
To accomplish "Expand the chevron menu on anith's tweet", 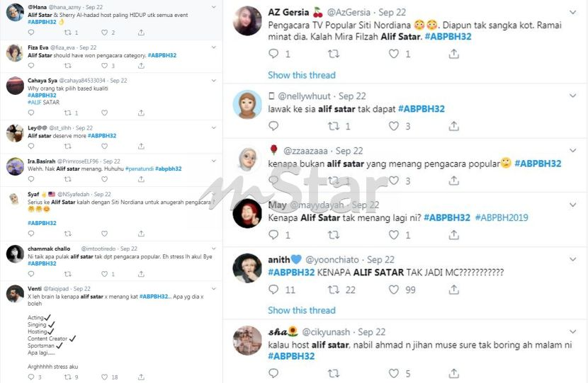I will (572, 259).
